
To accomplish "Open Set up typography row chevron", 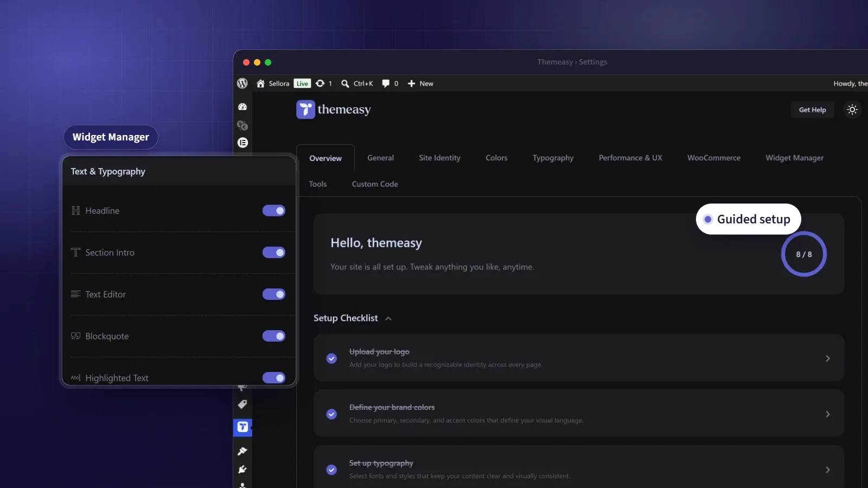I will pos(828,470).
